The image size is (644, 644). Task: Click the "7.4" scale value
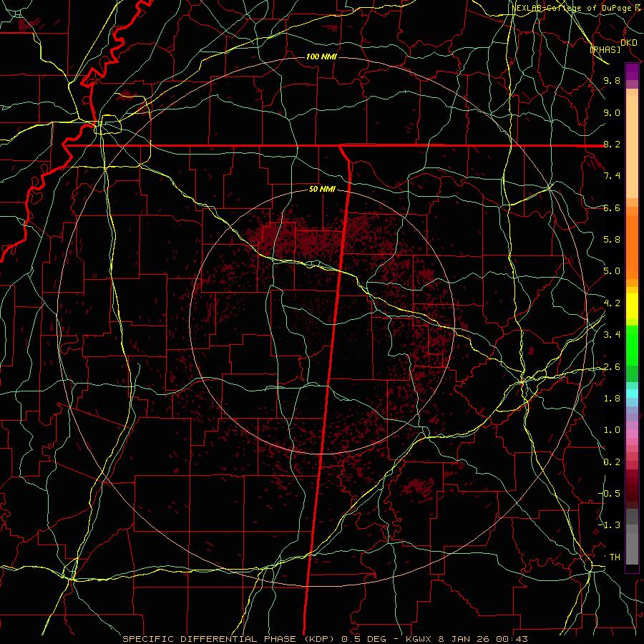[x=612, y=176]
